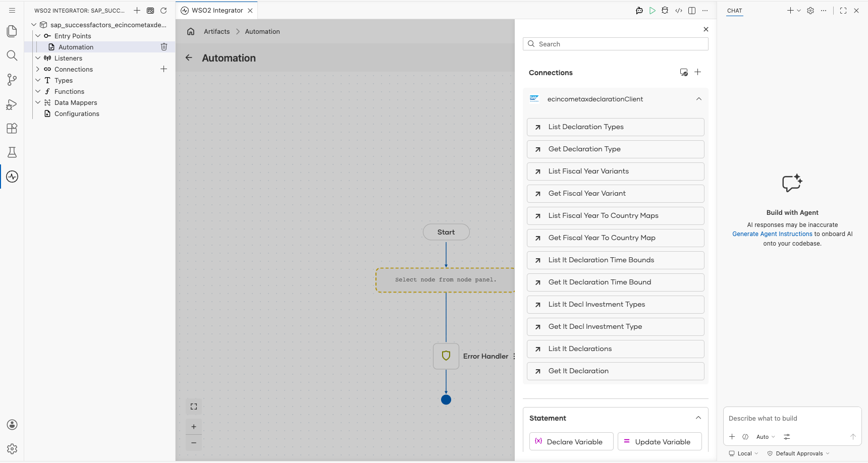Refresh the WSO2 Integrator project tree
The height and width of the screenshot is (463, 868).
164,11
